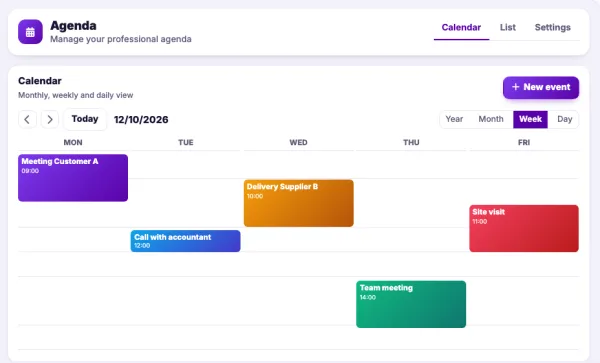The height and width of the screenshot is (363, 600).
Task: Click the FRI column header
Action: (524, 143)
